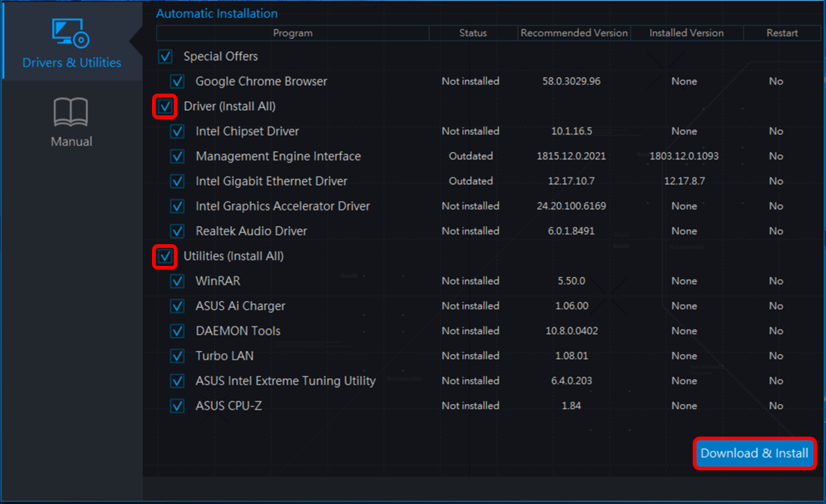Toggle Intel Graphics Accelerator Driver checkbox
Screen dimensions: 826x504
177,206
